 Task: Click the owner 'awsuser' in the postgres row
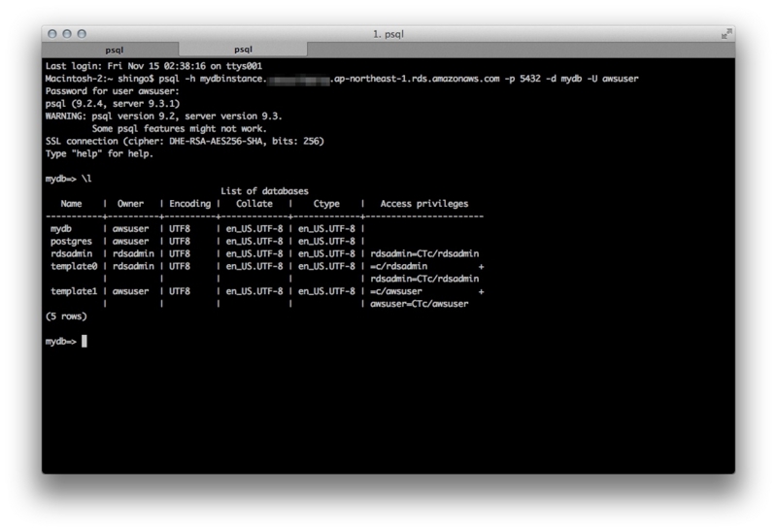[x=130, y=241]
